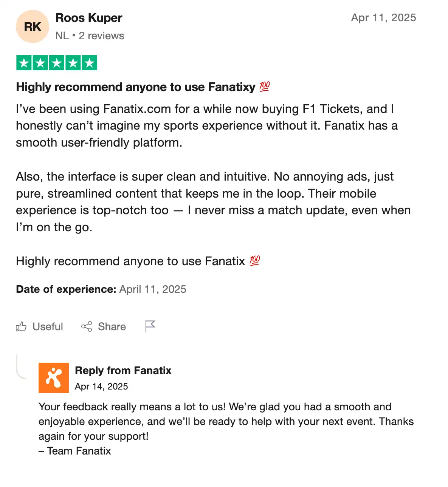Click the first green star in the rating
This screenshot has width=448, height=487.
pos(23,63)
